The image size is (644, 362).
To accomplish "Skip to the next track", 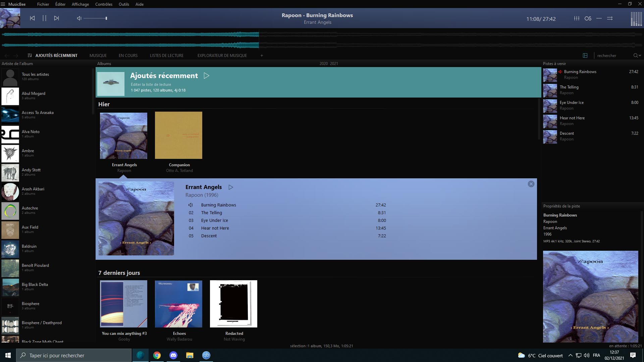I will click(x=56, y=18).
